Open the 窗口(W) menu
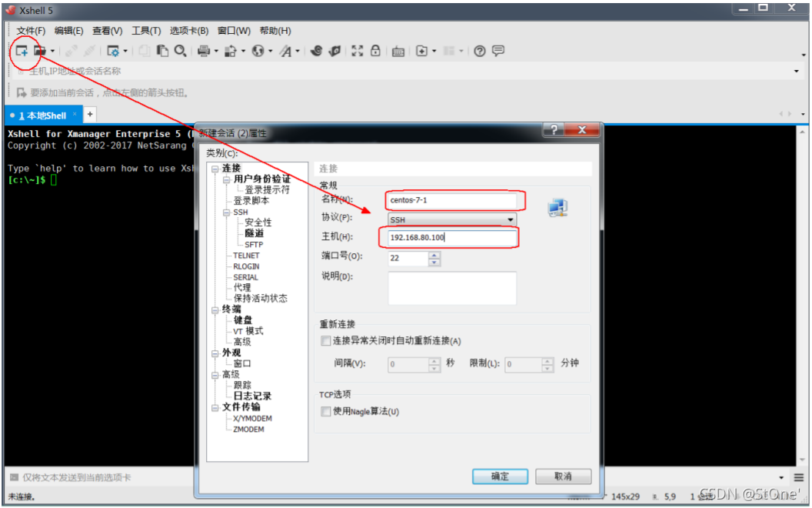This screenshot has width=812, height=508. (234, 31)
